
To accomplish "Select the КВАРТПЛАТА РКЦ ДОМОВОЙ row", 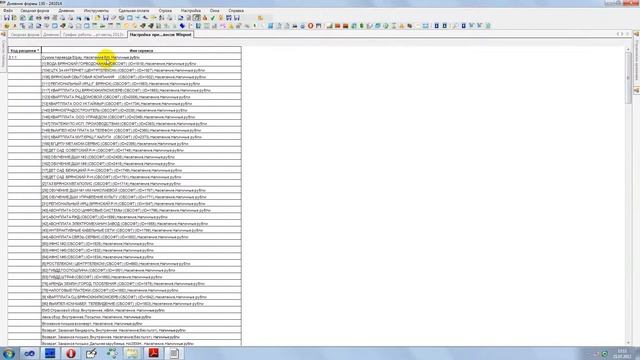I will (x=141, y=97).
